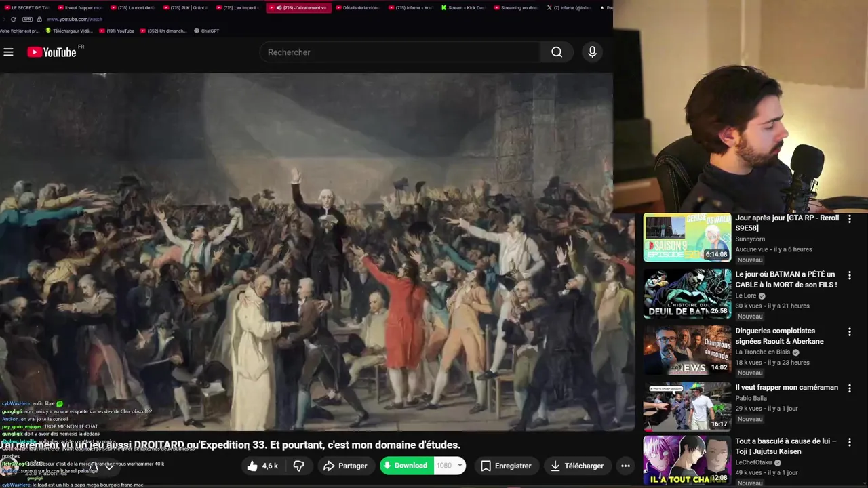
Task: Open more actions three-dot menu under video
Action: pos(625,466)
